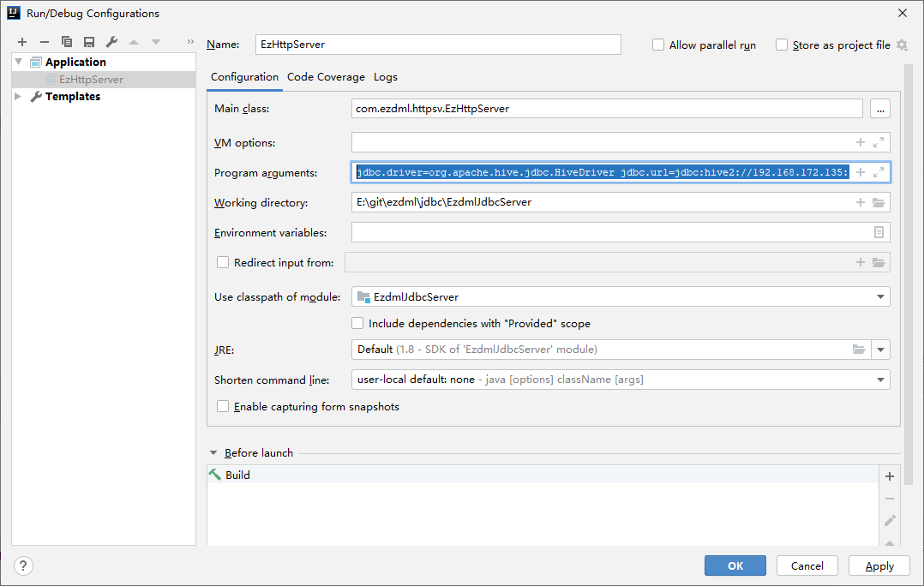Open help question mark button
Viewport: 924px width, 586px height.
[x=23, y=566]
